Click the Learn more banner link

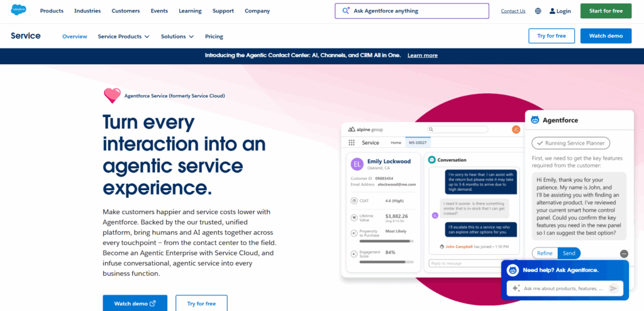[x=423, y=55]
